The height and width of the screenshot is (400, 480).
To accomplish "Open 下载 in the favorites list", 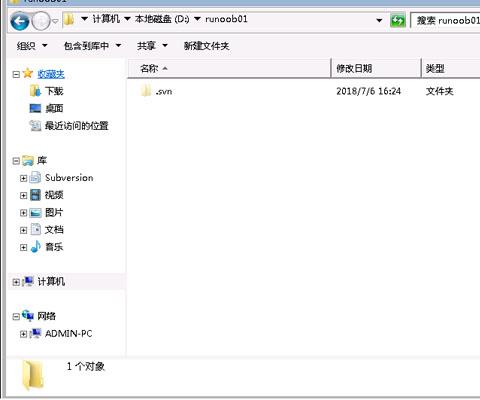I will [x=54, y=91].
